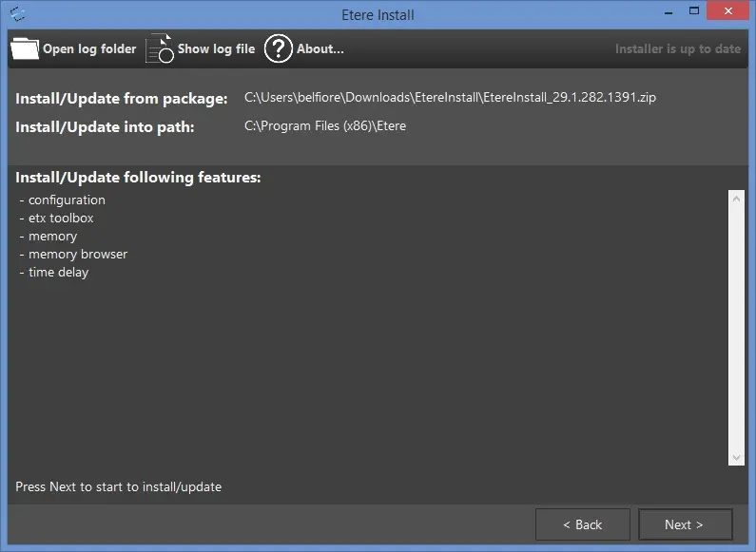Click the open log folder icon
Image resolution: width=756 pixels, height=552 pixels.
coord(25,48)
